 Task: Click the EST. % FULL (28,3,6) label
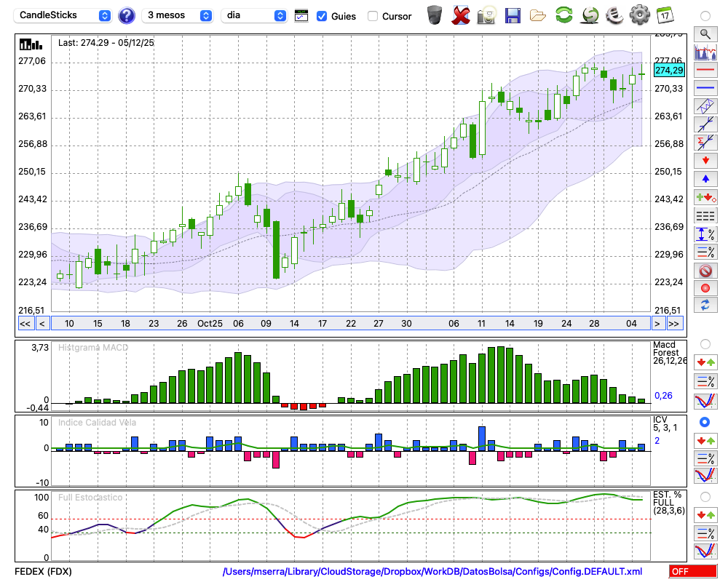(x=669, y=503)
